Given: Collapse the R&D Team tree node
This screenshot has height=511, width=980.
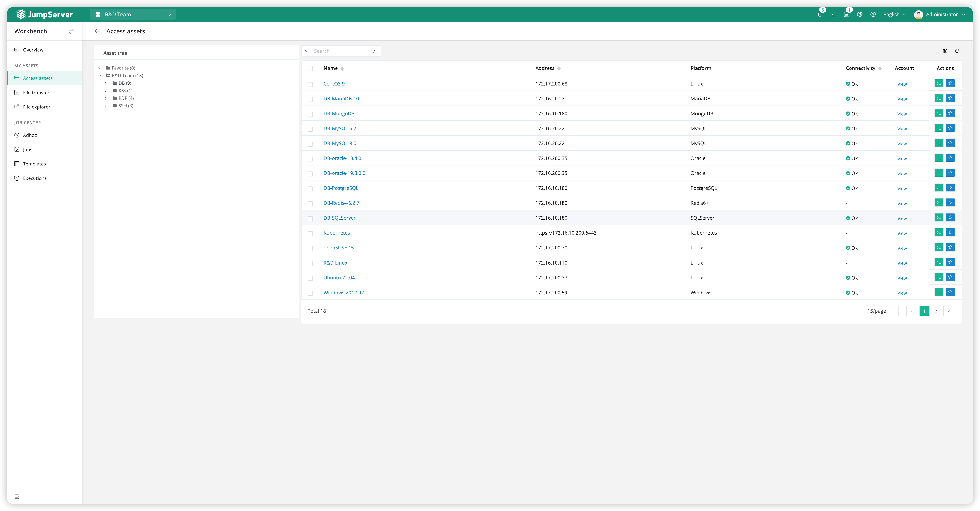Looking at the screenshot, I should 100,75.
